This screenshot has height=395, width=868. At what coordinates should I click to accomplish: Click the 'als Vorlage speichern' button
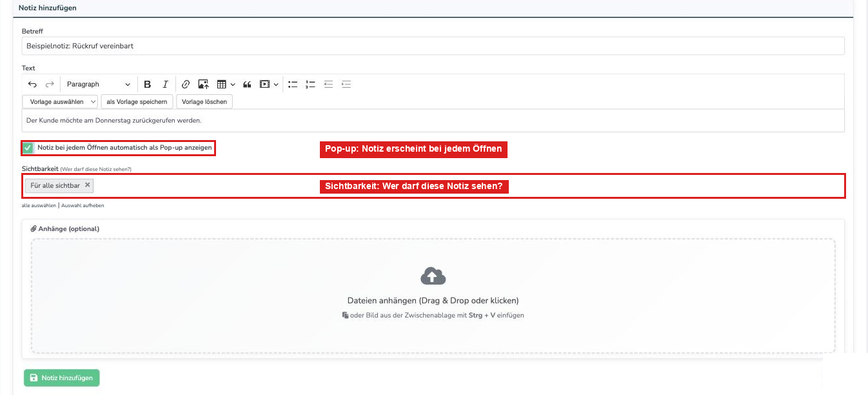(x=137, y=102)
